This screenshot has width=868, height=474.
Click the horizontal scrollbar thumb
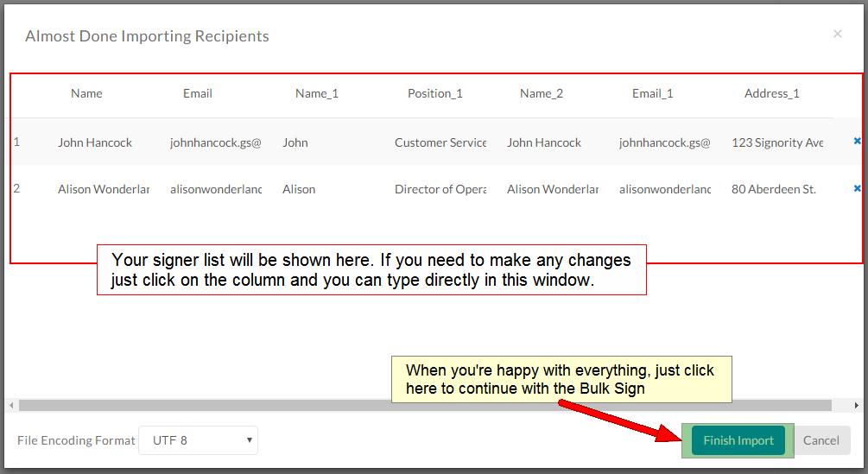[x=425, y=406]
